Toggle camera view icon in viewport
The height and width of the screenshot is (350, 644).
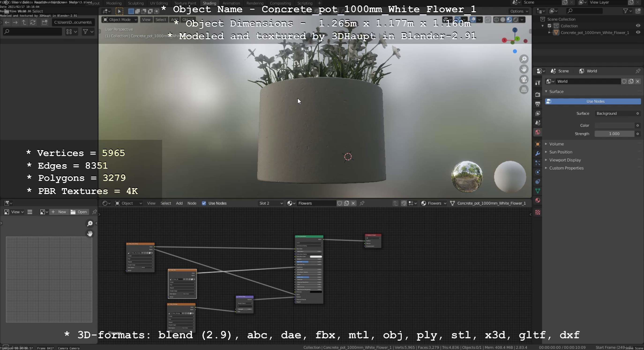(x=524, y=80)
